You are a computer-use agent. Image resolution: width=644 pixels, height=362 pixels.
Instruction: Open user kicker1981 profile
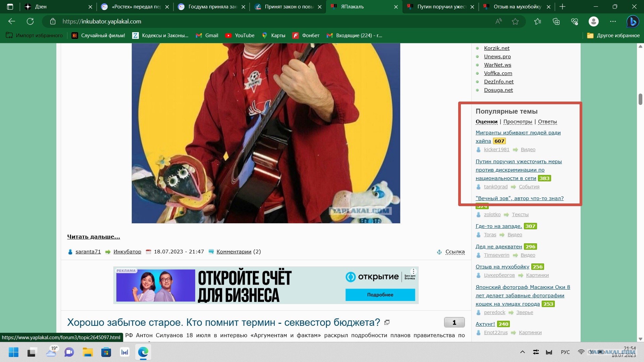click(x=497, y=149)
